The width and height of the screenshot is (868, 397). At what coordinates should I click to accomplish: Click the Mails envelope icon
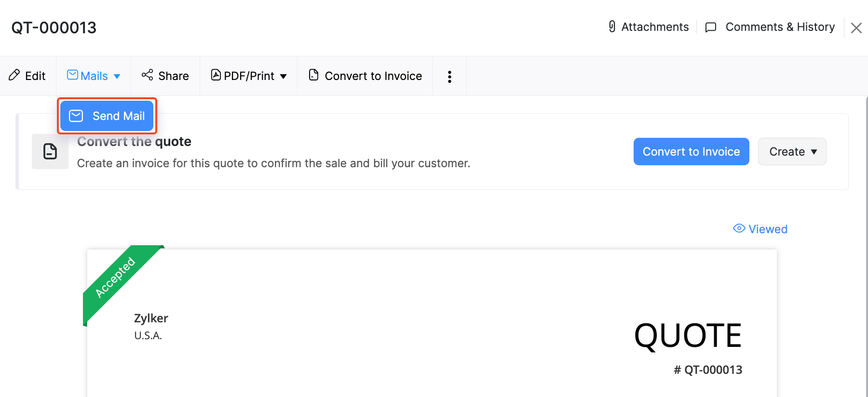click(72, 75)
